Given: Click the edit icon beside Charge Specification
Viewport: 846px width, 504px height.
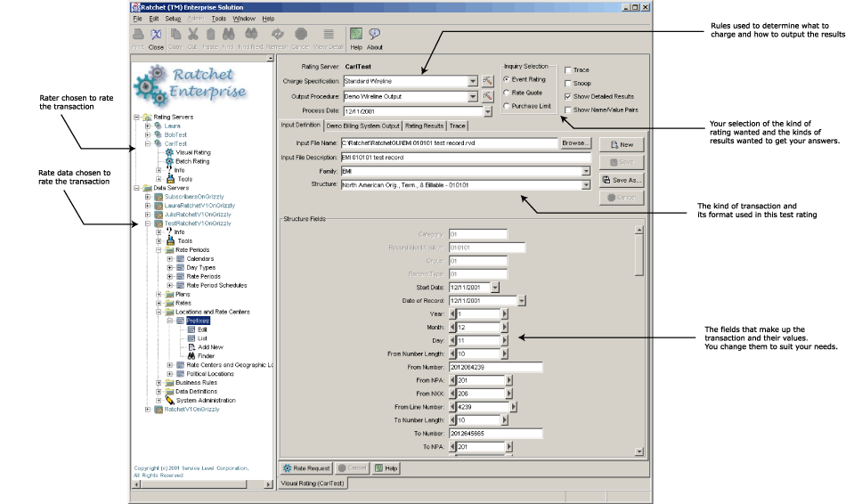Looking at the screenshot, I should 487,81.
